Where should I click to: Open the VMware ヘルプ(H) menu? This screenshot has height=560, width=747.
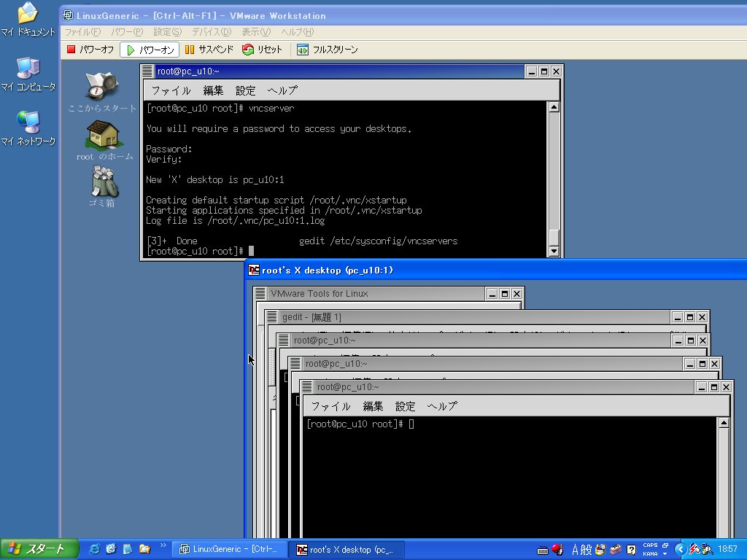[x=298, y=32]
